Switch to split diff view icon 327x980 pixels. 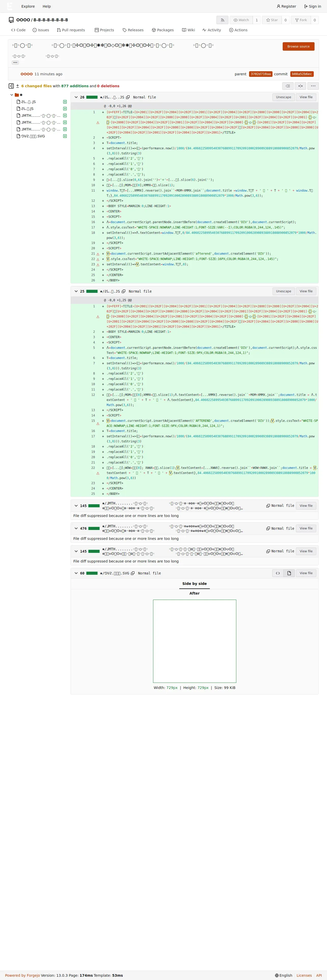tap(300, 86)
